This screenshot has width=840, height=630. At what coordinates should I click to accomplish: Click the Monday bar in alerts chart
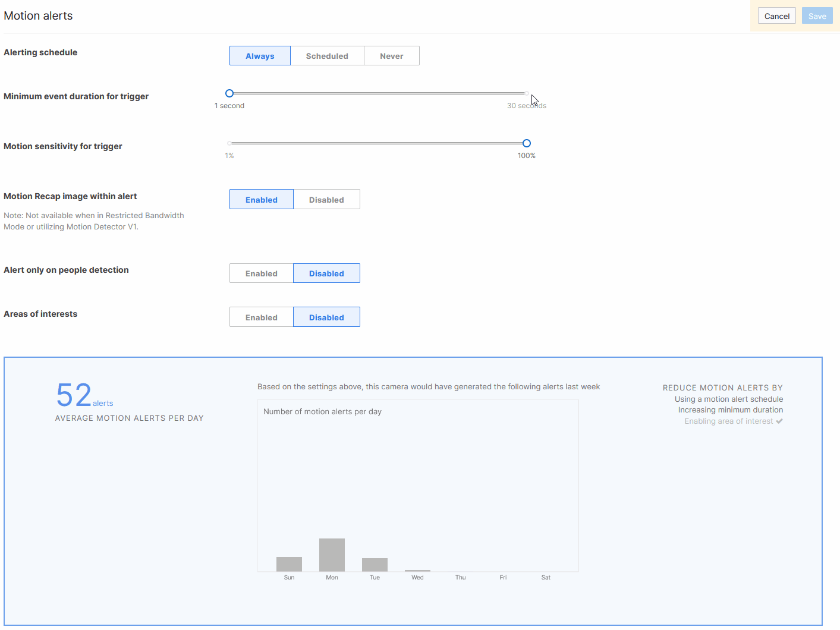(332, 555)
